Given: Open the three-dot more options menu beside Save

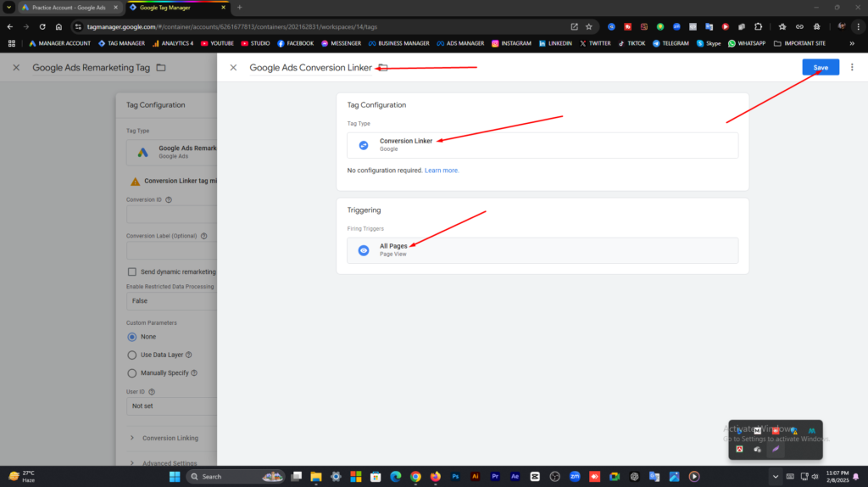Looking at the screenshot, I should (x=852, y=67).
